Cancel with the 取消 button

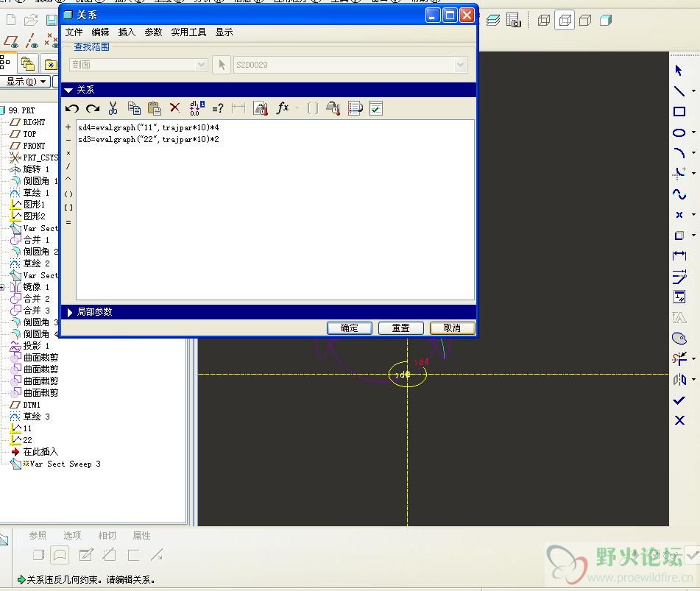tap(452, 328)
